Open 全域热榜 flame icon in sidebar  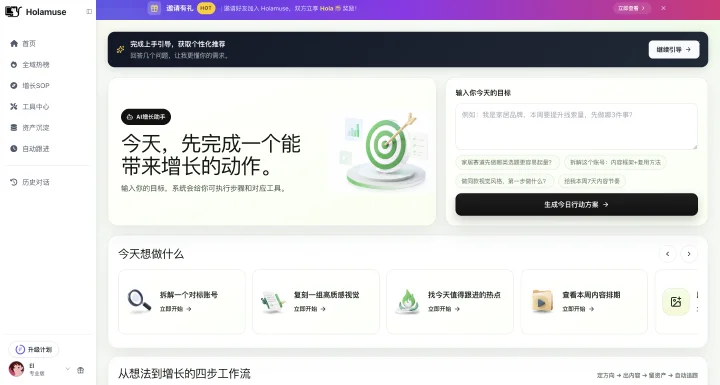tap(14, 65)
